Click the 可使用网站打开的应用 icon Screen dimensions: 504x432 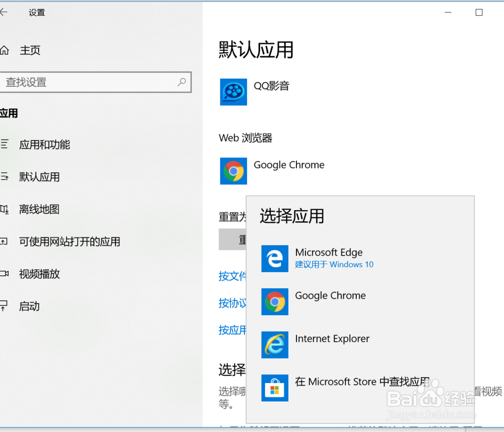click(x=4, y=241)
